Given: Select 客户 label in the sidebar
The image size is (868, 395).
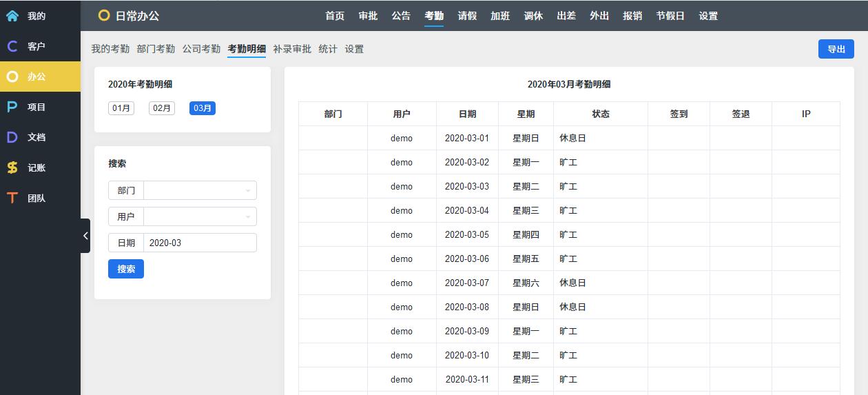Looking at the screenshot, I should click(x=37, y=46).
